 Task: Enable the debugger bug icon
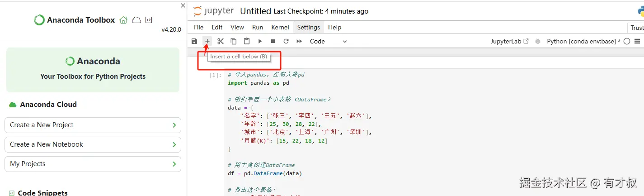pos(538,41)
